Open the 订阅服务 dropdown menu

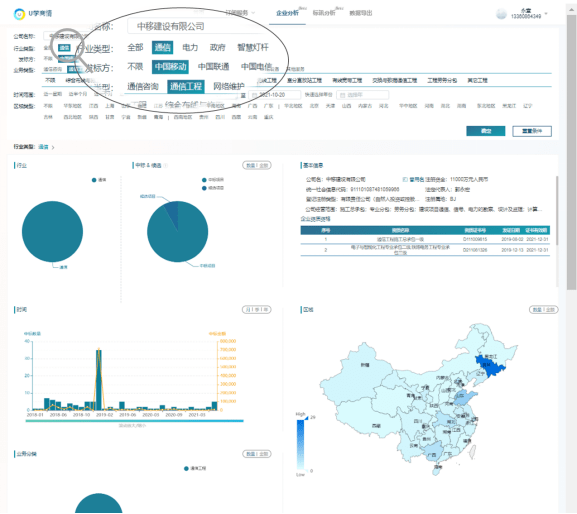(x=240, y=13)
